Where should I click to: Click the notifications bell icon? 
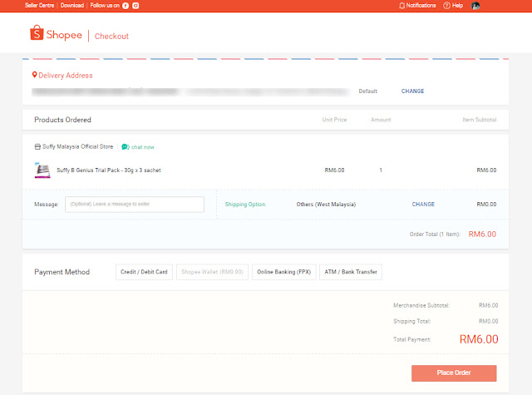tap(401, 6)
